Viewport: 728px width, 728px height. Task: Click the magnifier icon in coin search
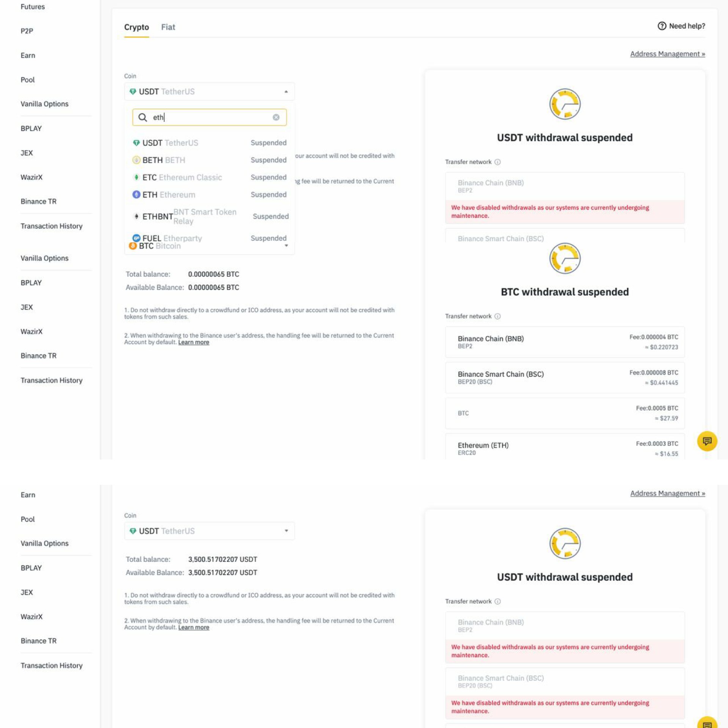coord(143,118)
